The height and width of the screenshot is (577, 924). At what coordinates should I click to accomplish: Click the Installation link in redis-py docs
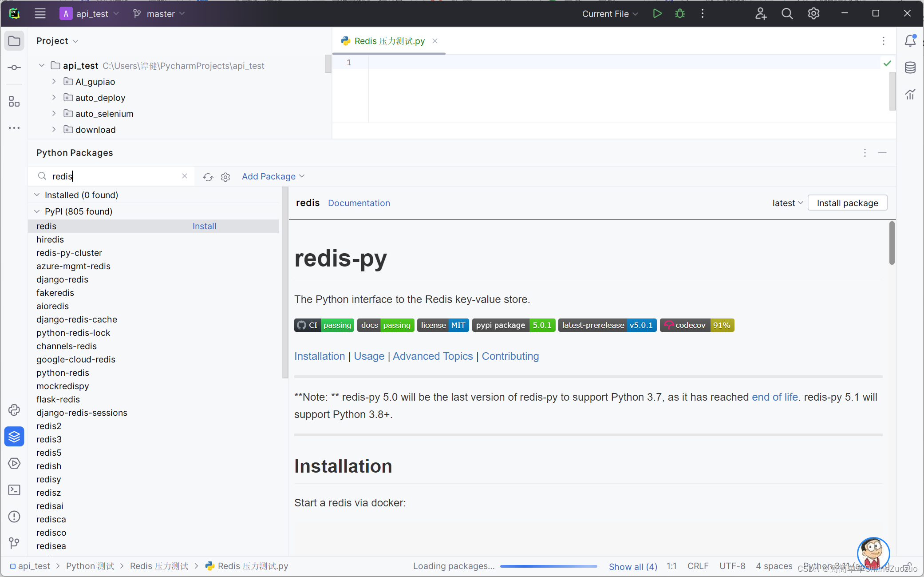point(319,356)
